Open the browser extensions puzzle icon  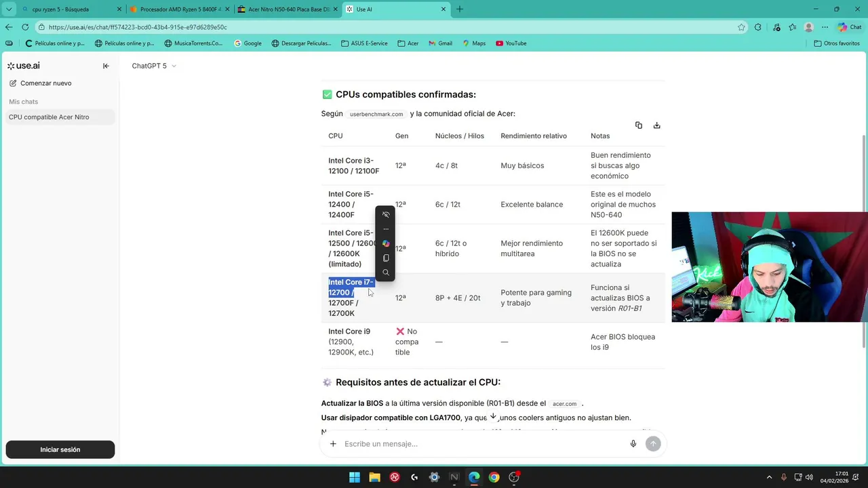[x=758, y=27]
